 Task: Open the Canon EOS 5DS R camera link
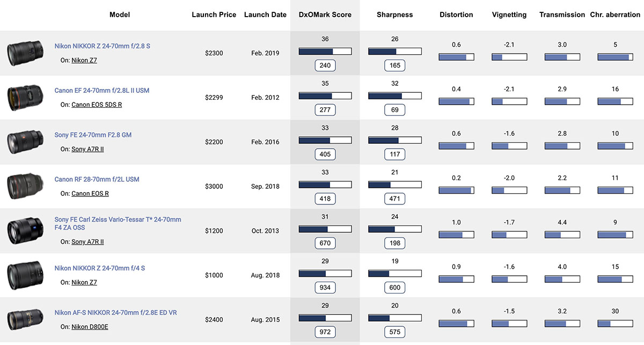97,105
